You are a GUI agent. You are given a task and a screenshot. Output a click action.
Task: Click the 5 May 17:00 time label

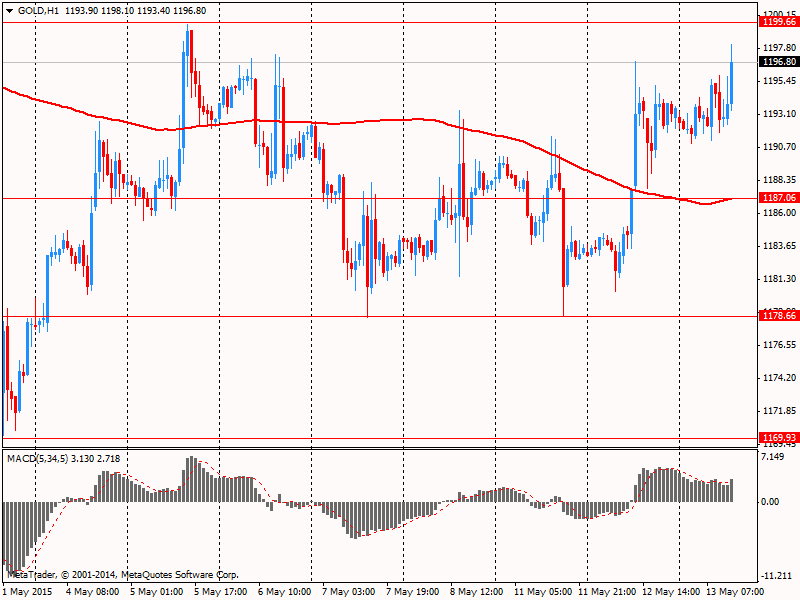coord(219,591)
